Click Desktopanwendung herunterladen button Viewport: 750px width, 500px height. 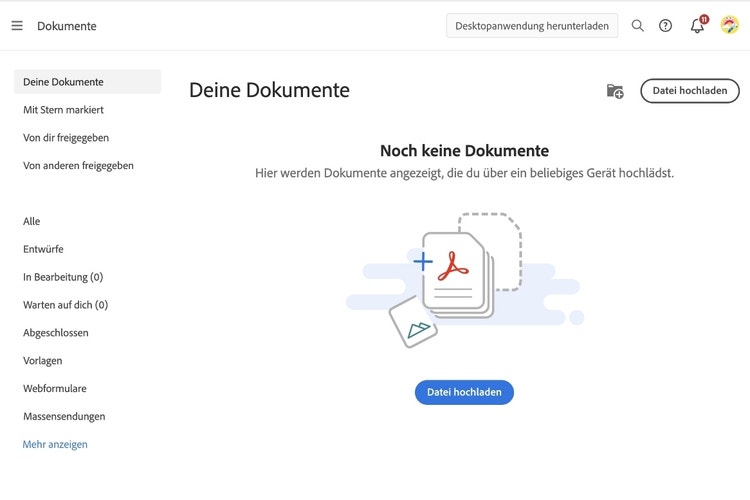click(532, 26)
